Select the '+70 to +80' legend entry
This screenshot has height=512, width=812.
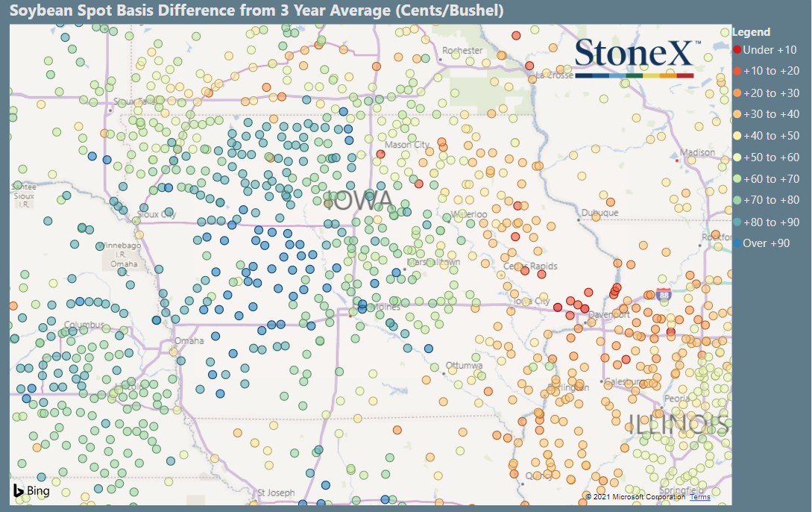767,200
